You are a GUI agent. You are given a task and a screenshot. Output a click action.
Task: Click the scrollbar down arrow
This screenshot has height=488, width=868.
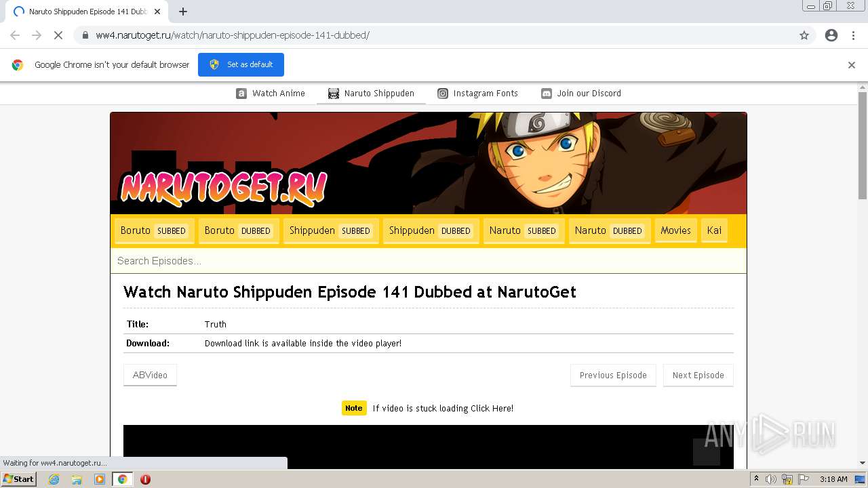point(863,463)
